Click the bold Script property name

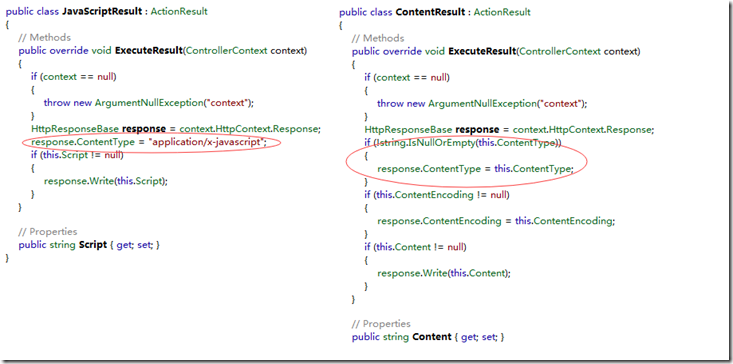[93, 244]
